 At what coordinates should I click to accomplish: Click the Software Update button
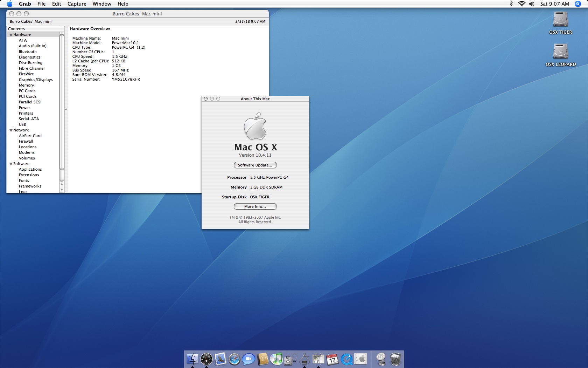pos(255,165)
